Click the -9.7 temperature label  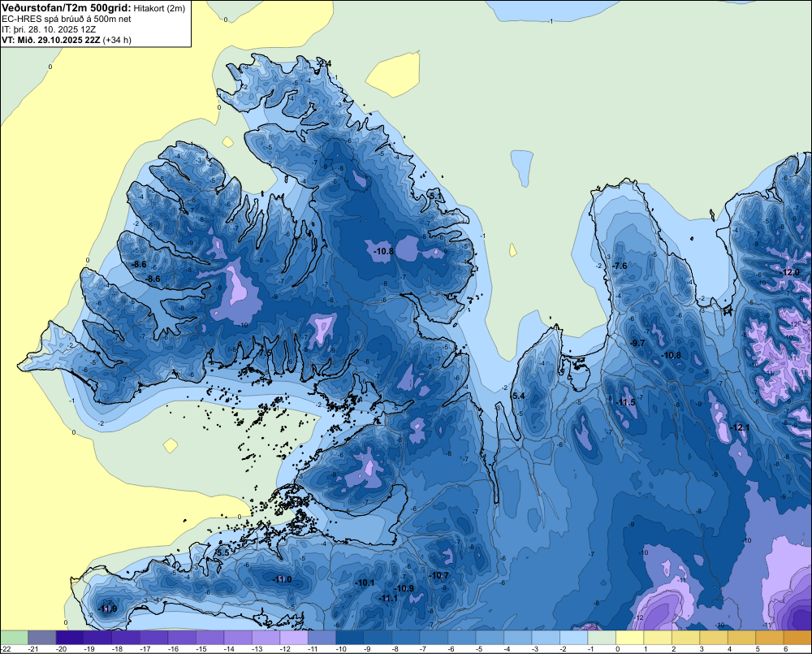[x=638, y=343]
